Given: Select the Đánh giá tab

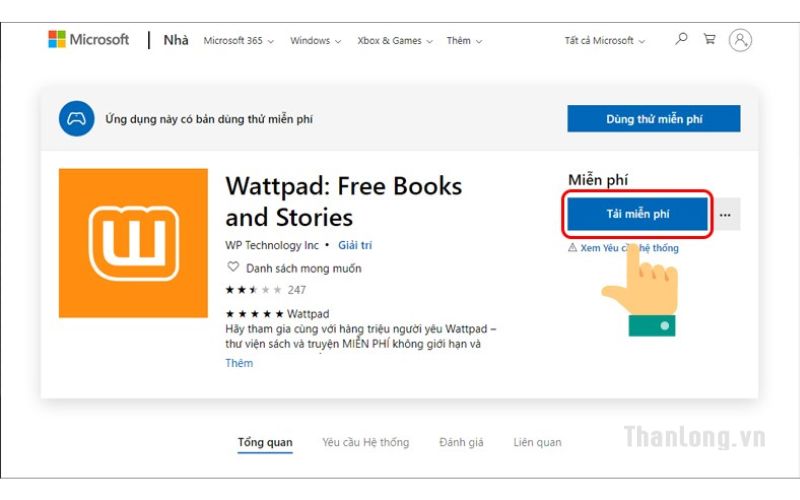Looking at the screenshot, I should click(462, 442).
